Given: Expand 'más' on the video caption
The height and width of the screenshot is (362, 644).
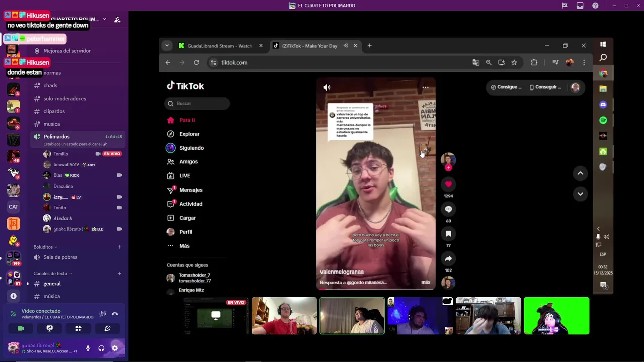Looking at the screenshot, I should point(426,282).
